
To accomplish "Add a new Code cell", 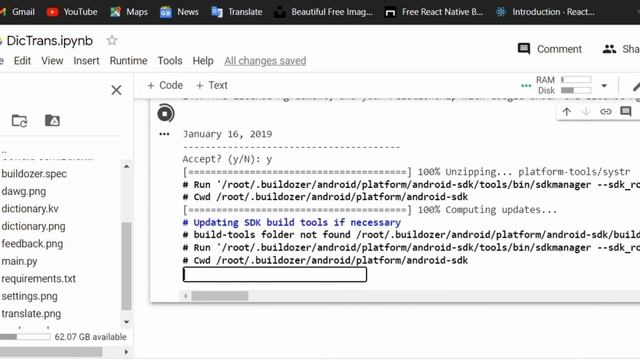I will click(165, 85).
